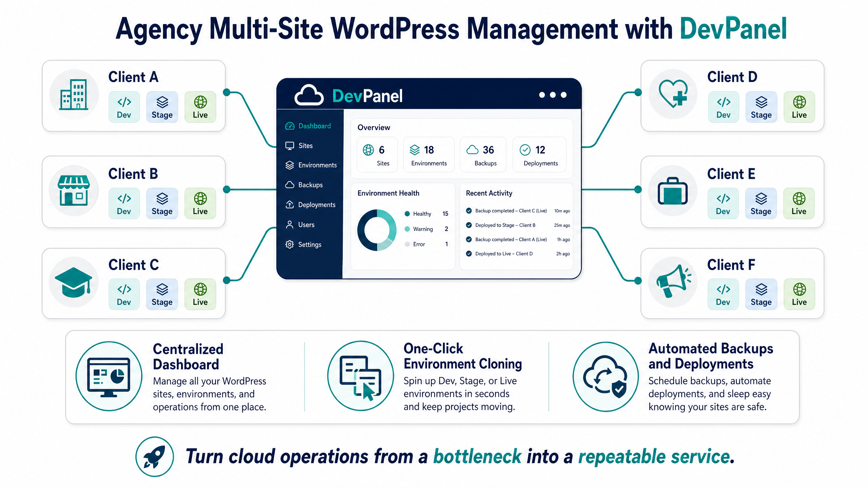Select the Error legend entry
868x488 pixels.
(x=426, y=244)
